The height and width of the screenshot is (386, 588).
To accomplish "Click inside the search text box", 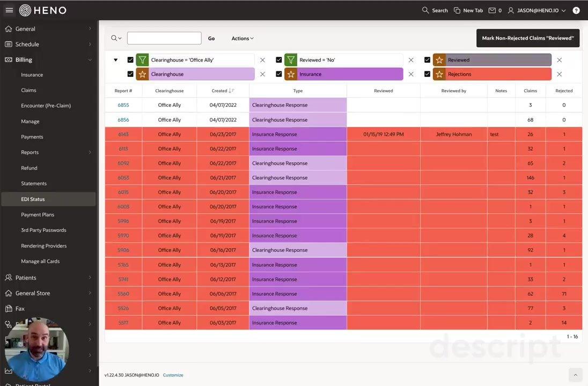I will pos(164,38).
